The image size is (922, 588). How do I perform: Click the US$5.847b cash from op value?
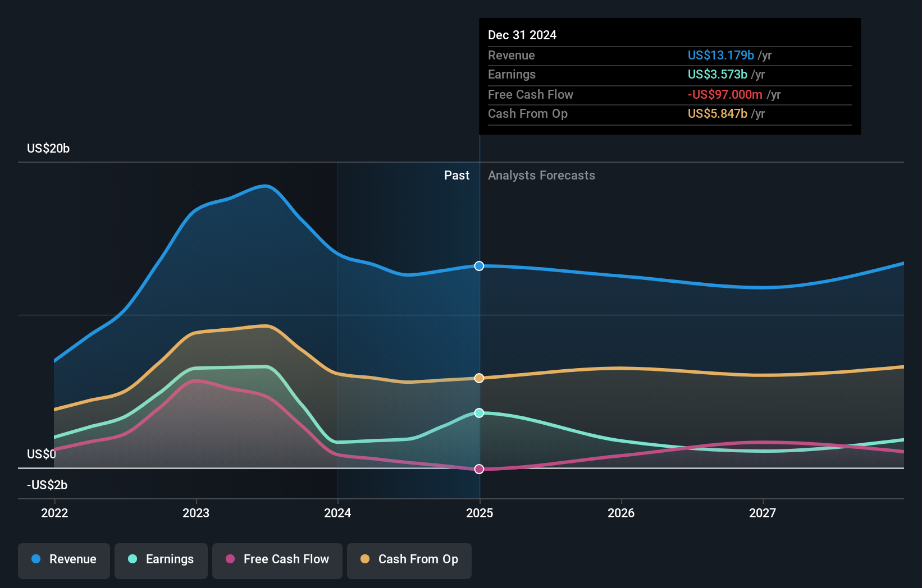tap(718, 113)
